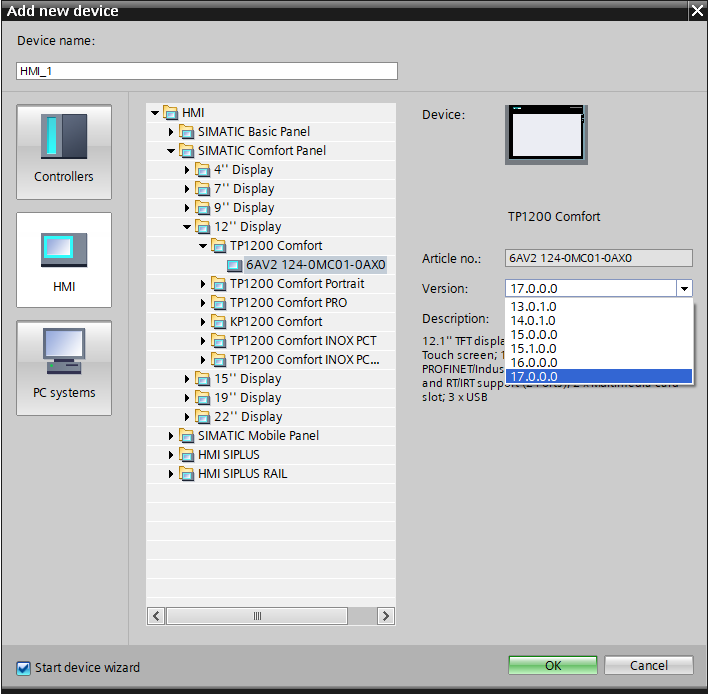709x694 pixels.
Task: Click the SIMATIC Mobile Panel folder icon
Action: (x=186, y=435)
